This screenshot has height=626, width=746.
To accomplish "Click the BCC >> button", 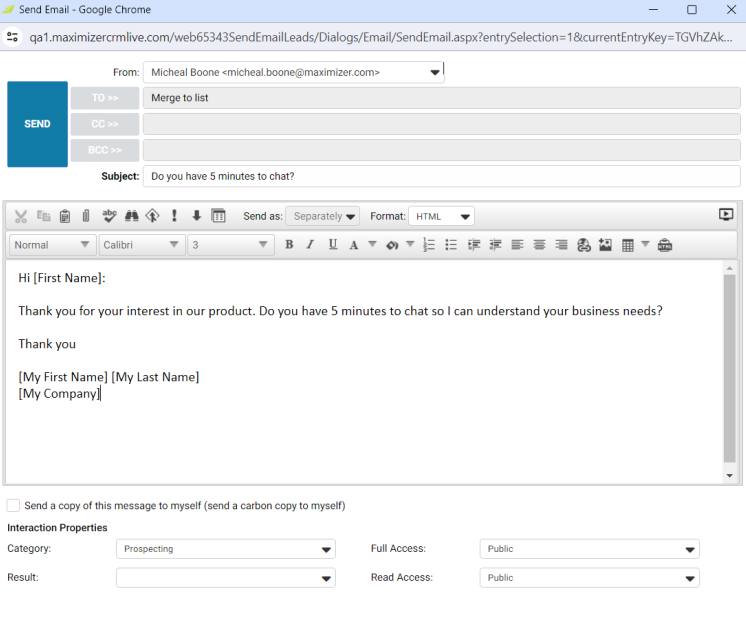I will click(x=105, y=150).
